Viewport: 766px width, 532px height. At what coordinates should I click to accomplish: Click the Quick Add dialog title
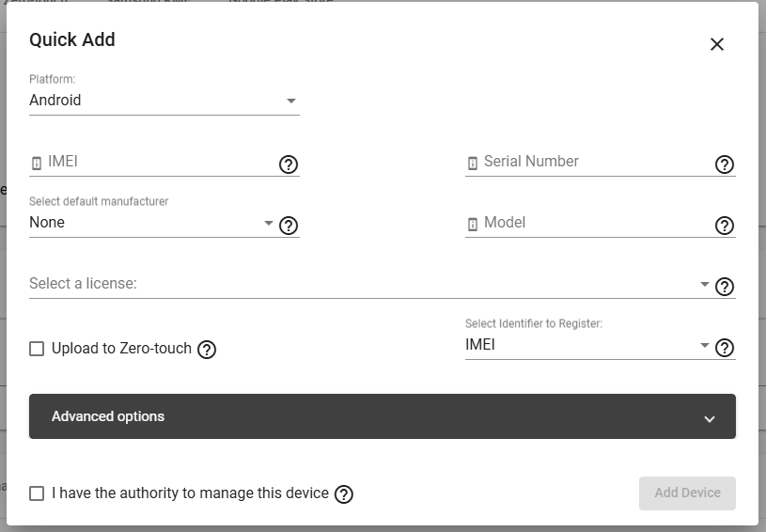[72, 39]
